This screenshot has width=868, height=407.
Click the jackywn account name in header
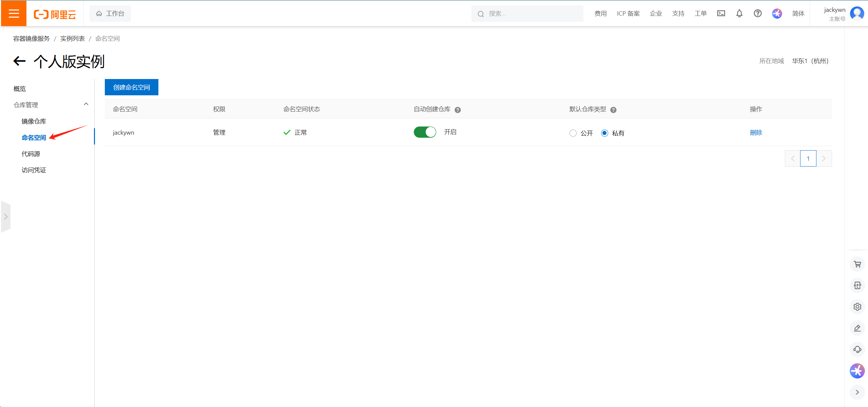pyautogui.click(x=835, y=10)
